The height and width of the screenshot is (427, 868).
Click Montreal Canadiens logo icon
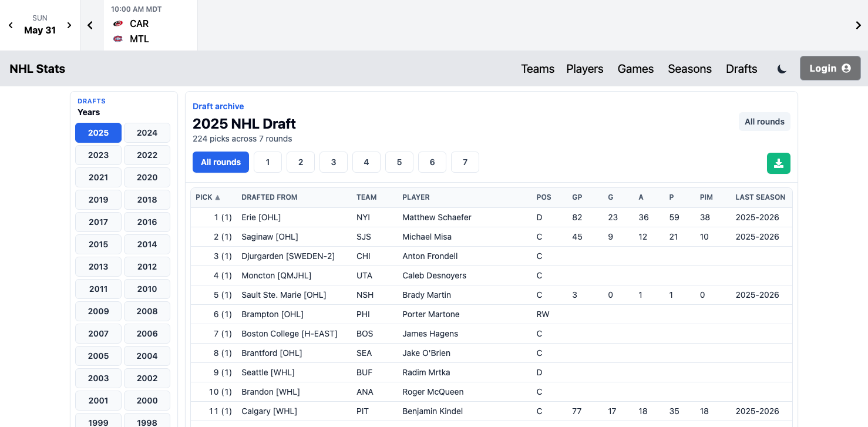pos(118,39)
